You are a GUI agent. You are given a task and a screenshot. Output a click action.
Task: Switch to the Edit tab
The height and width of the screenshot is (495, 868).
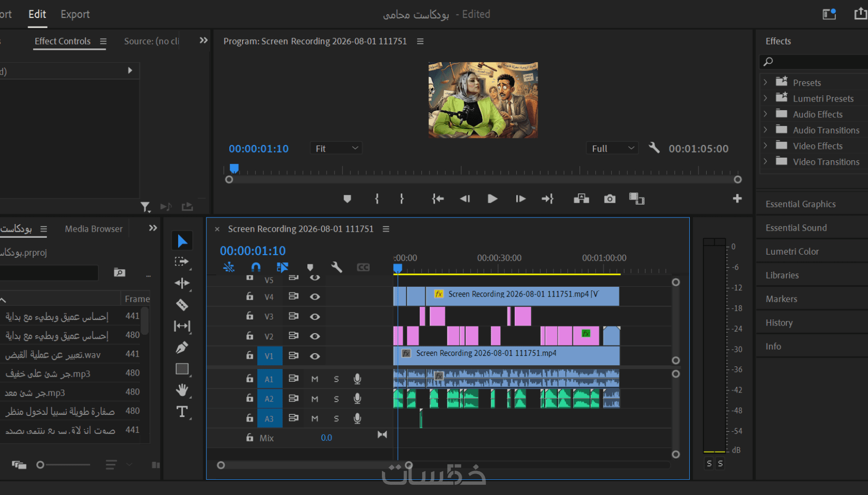click(37, 14)
